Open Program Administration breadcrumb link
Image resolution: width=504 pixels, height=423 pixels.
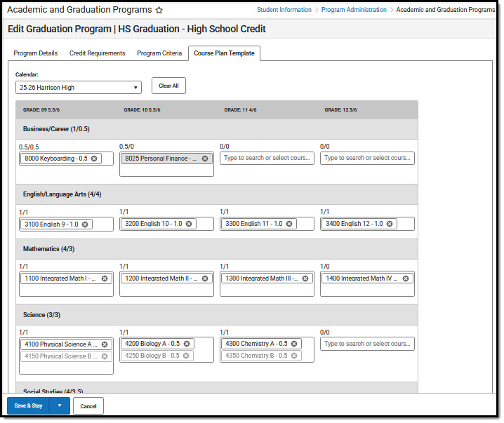pos(354,10)
